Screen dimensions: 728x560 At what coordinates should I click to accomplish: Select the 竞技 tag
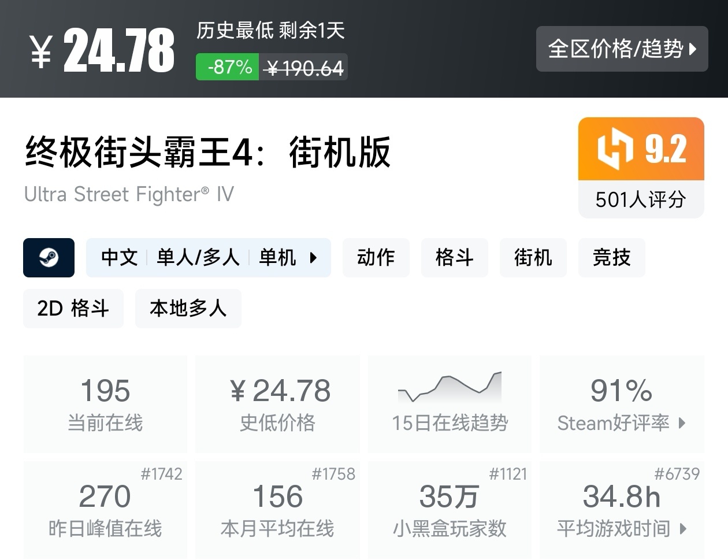(612, 258)
